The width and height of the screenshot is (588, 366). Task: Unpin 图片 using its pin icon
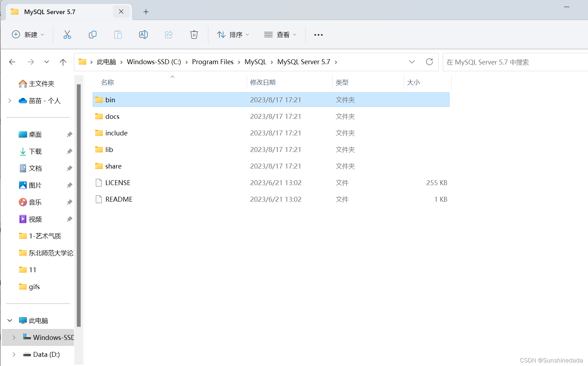(69, 185)
